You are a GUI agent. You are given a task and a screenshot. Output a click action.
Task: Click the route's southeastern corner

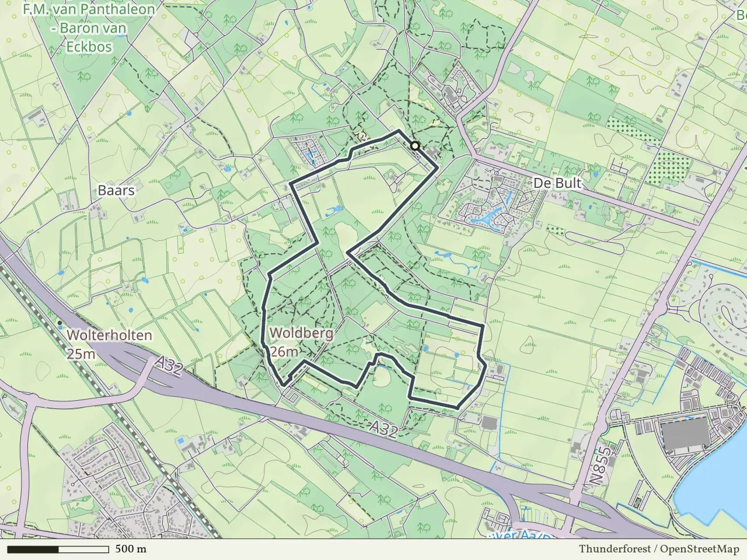click(456, 406)
